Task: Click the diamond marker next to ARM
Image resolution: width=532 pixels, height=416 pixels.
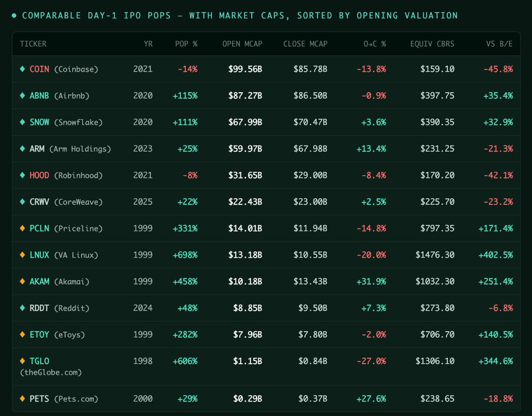Action: pos(22,149)
